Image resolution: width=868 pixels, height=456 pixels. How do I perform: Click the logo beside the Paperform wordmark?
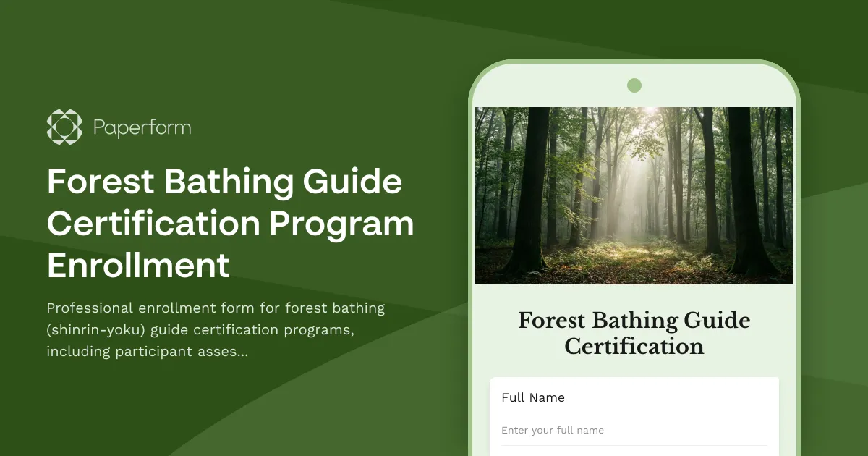(x=64, y=127)
